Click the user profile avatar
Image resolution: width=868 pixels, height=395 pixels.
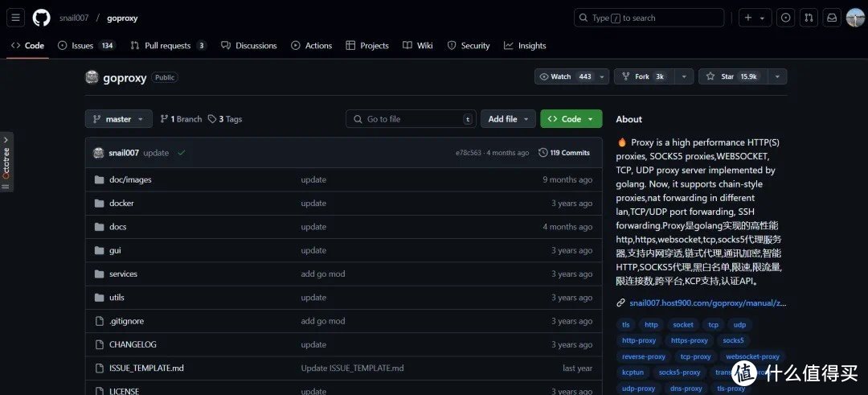[855, 18]
